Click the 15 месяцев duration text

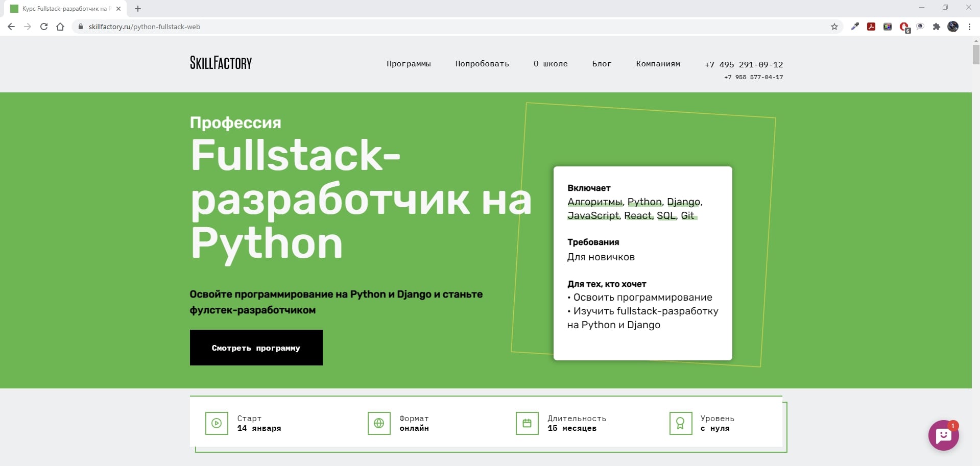point(572,428)
